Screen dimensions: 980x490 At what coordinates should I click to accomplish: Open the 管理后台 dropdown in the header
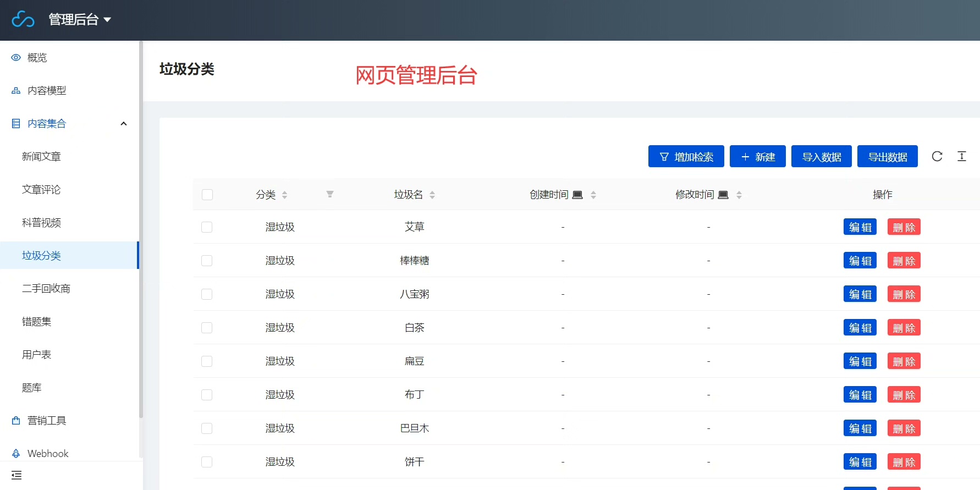coord(80,20)
